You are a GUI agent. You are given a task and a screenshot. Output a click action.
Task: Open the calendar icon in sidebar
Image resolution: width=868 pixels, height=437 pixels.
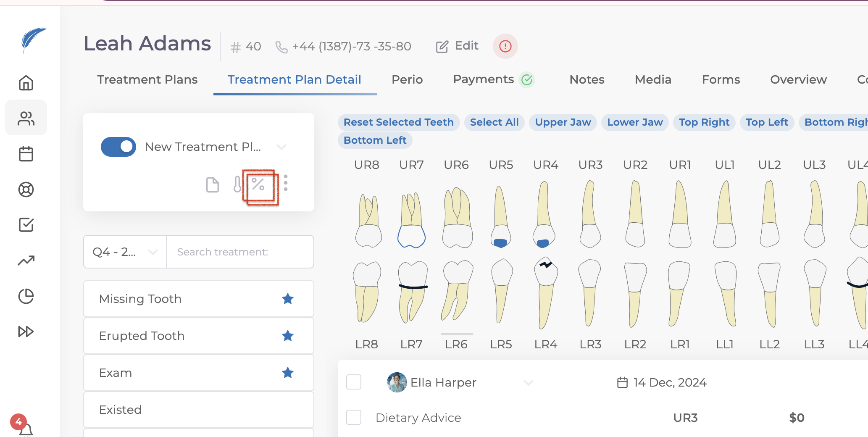26,154
